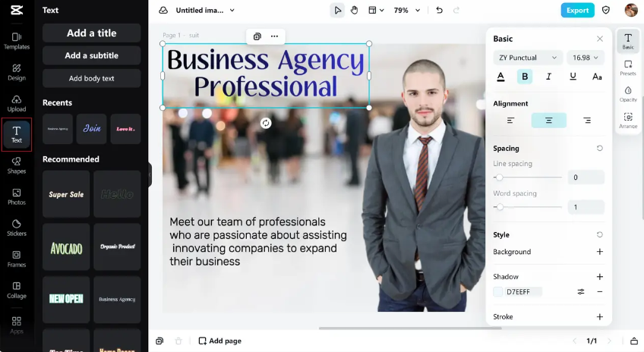
Task: Toggle Bold formatting button
Action: tap(525, 77)
